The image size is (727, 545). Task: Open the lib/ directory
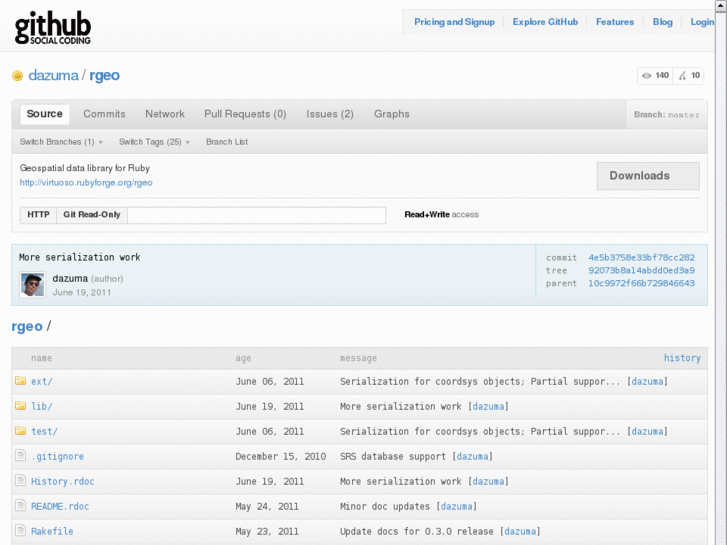(x=42, y=407)
